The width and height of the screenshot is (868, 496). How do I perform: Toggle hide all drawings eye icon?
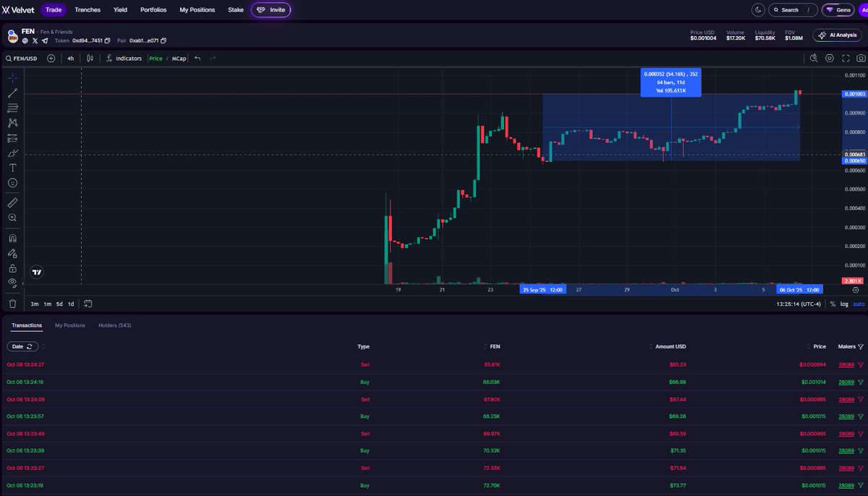(12, 283)
